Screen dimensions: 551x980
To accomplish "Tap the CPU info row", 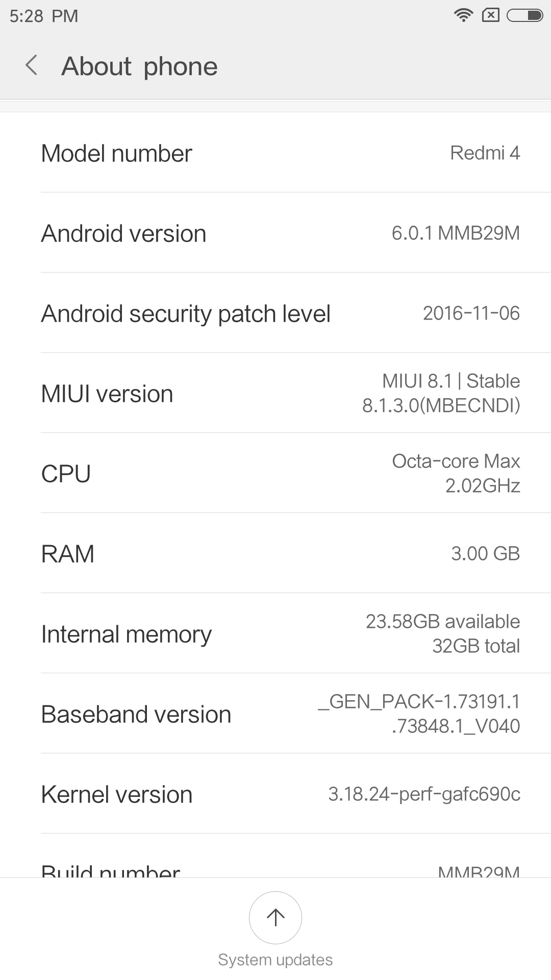I will pyautogui.click(x=275, y=473).
